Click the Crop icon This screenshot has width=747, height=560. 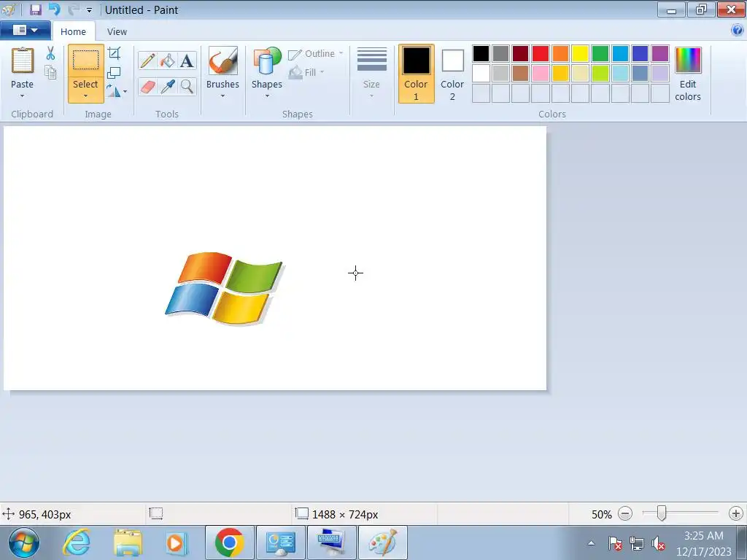click(x=114, y=52)
